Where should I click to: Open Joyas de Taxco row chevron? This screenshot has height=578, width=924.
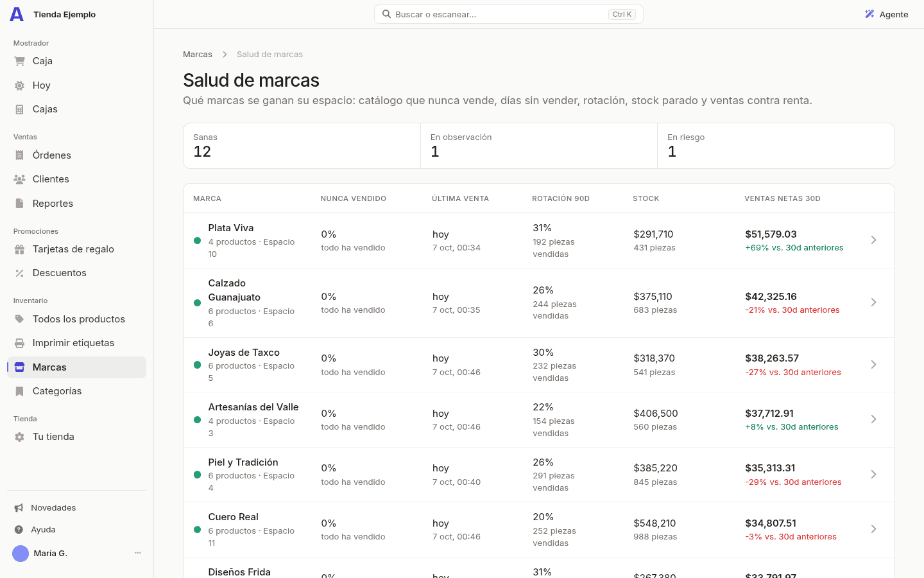[873, 365]
